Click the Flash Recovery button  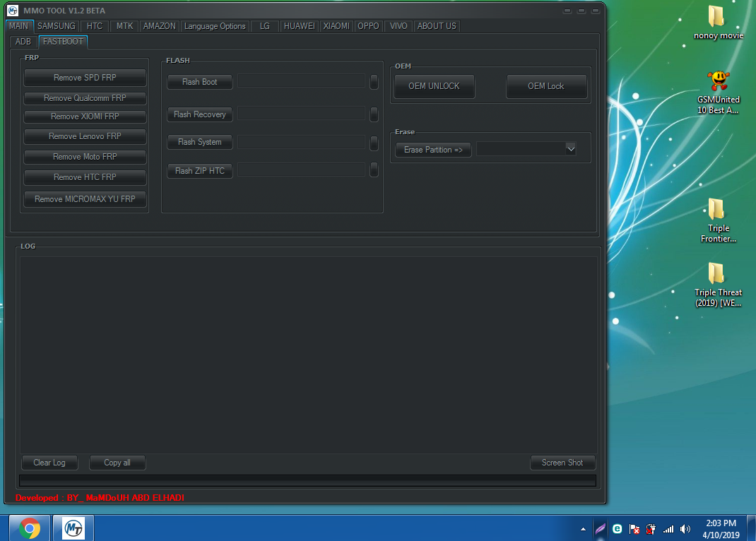point(200,114)
